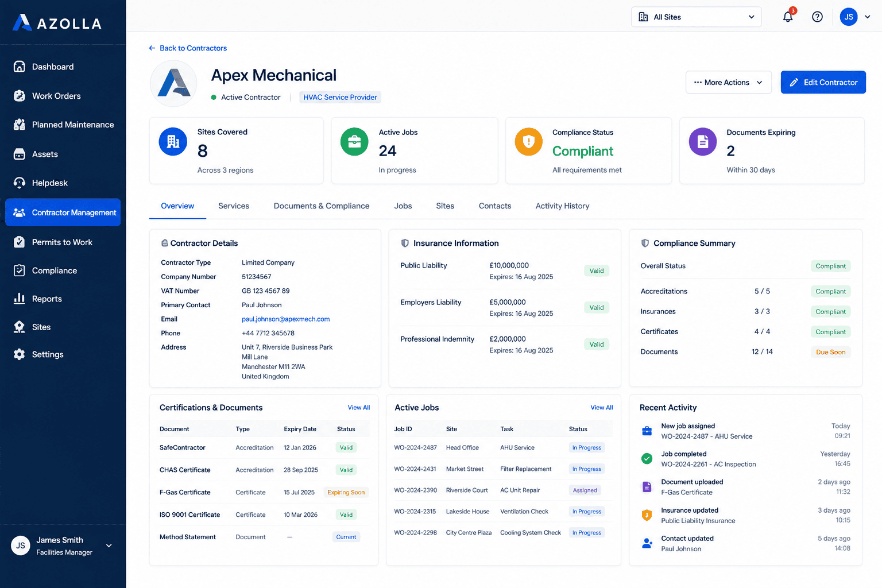This screenshot has height=588, width=882.
Task: Click the Assigned status for WO-2024-2390
Action: [x=585, y=490]
